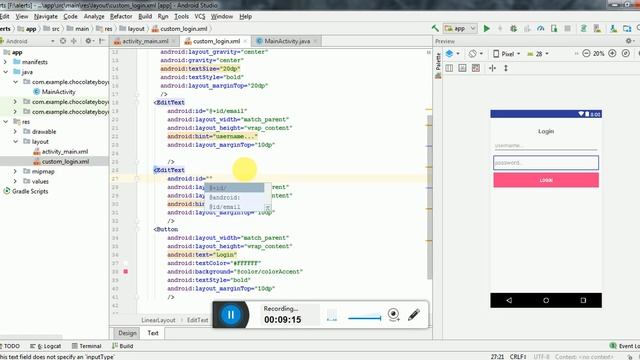Open the TODO tool window
The height and width of the screenshot is (360, 640).
(x=10, y=346)
